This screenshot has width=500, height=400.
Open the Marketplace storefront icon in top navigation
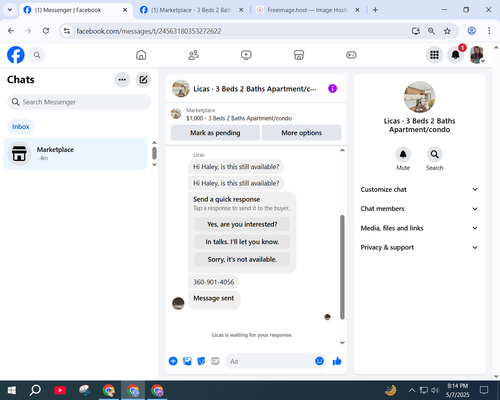tap(299, 55)
